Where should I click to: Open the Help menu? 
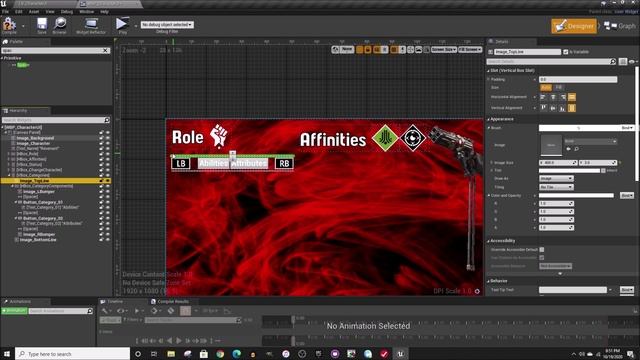coord(104,11)
